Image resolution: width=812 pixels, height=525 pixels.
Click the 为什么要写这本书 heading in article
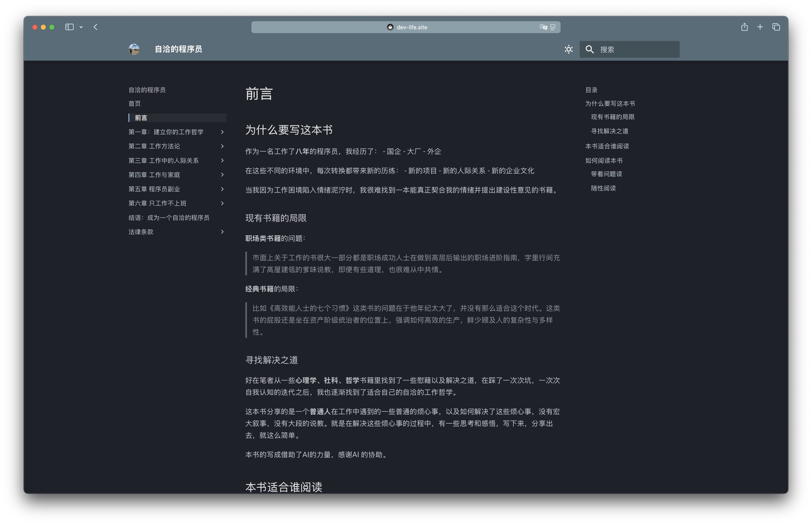click(289, 130)
